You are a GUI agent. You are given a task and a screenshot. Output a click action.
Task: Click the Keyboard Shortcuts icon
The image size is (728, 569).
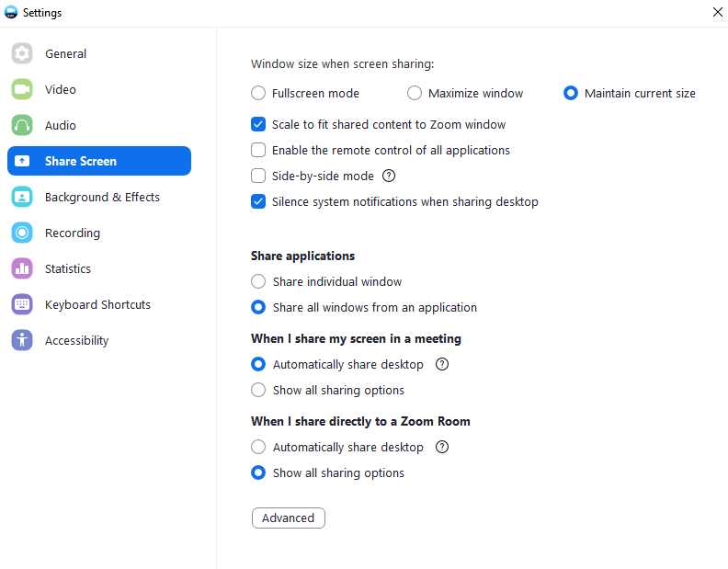pyautogui.click(x=22, y=304)
